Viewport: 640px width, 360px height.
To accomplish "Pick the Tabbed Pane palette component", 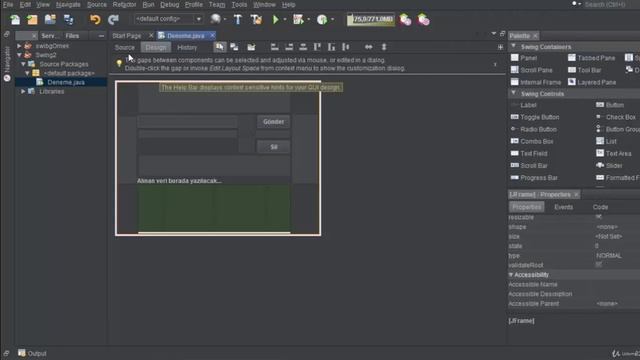I will (591, 58).
